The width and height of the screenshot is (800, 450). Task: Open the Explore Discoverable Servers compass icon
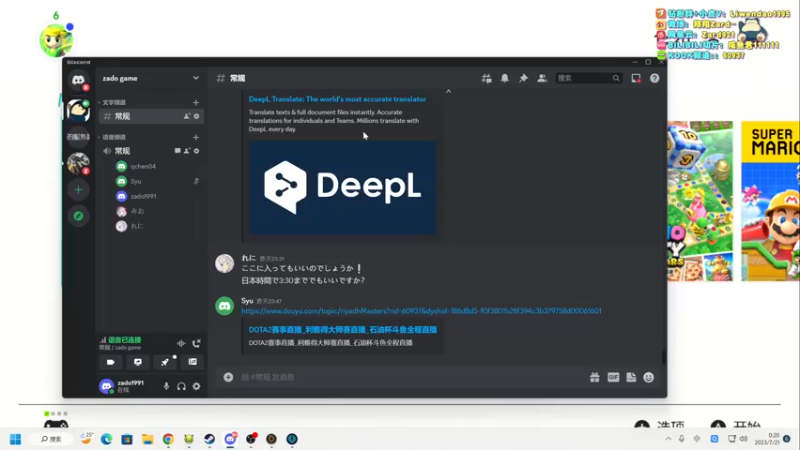(78, 216)
